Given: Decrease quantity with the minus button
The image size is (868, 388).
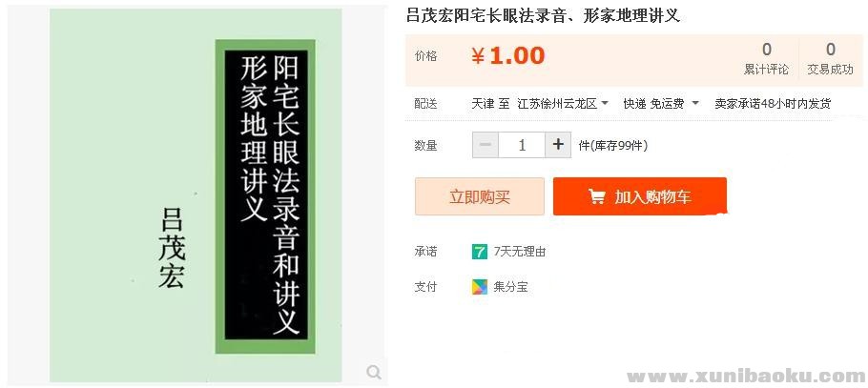Looking at the screenshot, I should (486, 145).
